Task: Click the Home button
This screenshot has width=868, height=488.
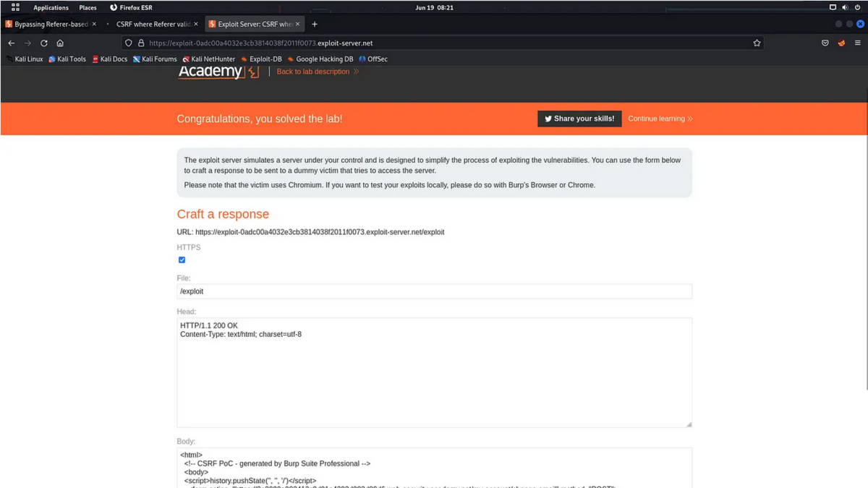Action: click(x=60, y=43)
